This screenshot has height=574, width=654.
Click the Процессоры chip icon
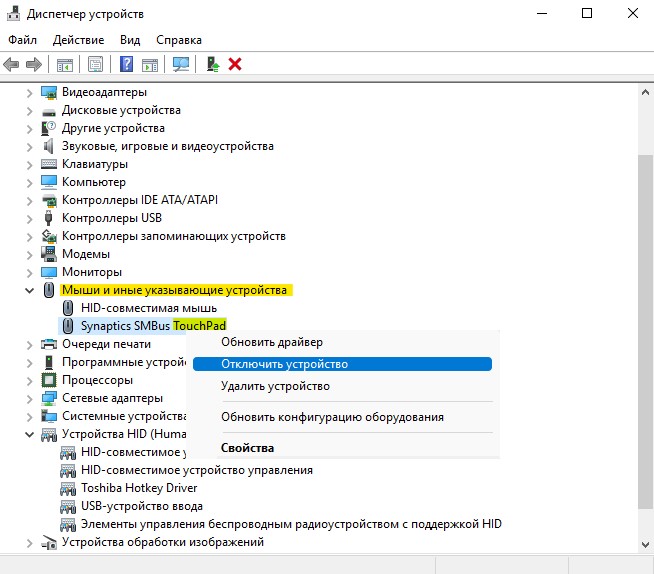pyautogui.click(x=49, y=380)
